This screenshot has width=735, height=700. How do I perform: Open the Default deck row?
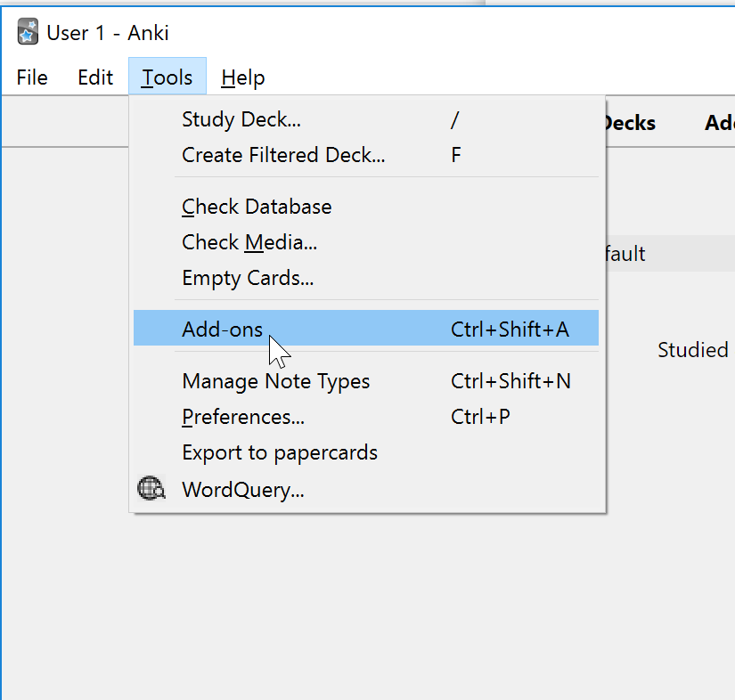pyautogui.click(x=670, y=254)
